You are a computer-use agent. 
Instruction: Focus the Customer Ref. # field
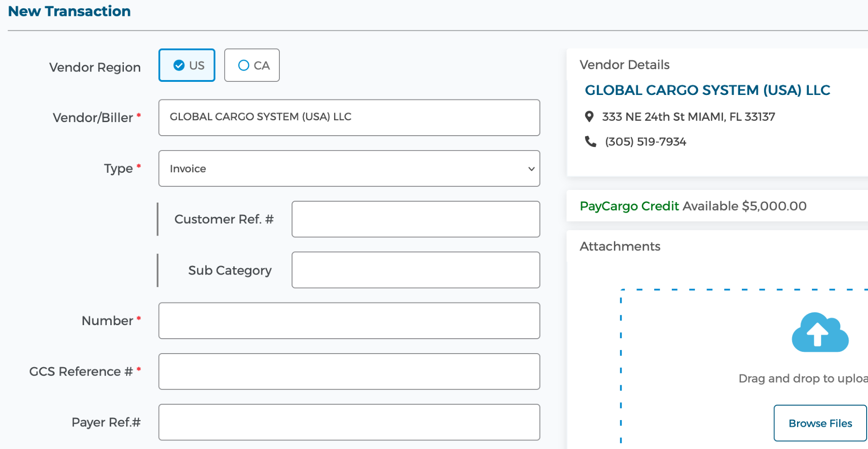click(416, 219)
